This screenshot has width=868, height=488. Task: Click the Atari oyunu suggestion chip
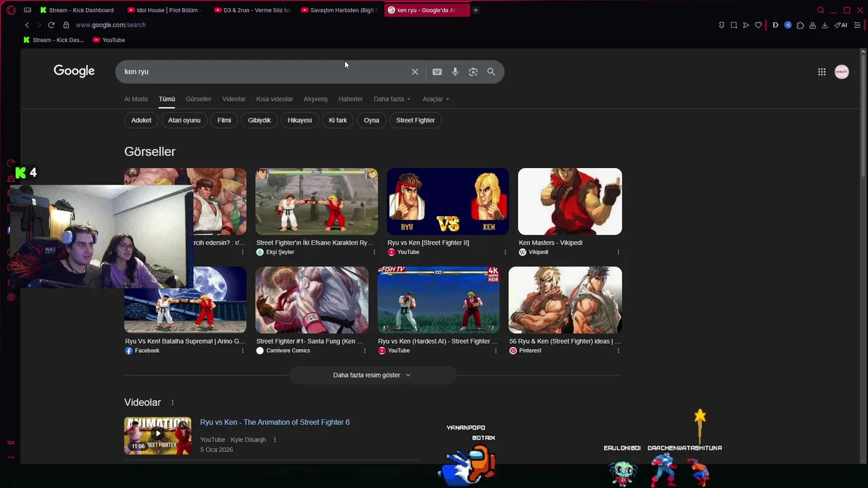pyautogui.click(x=184, y=120)
